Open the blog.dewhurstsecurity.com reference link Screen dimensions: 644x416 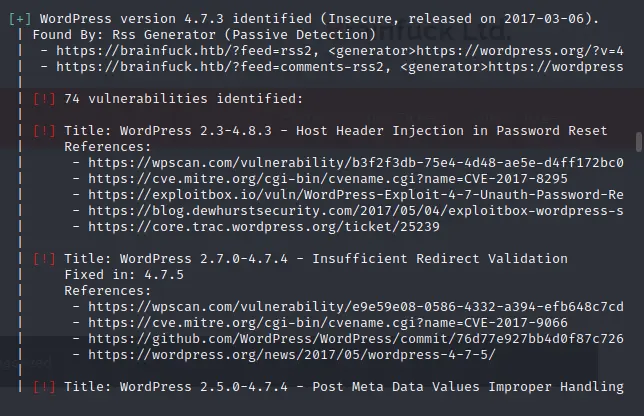point(356,211)
